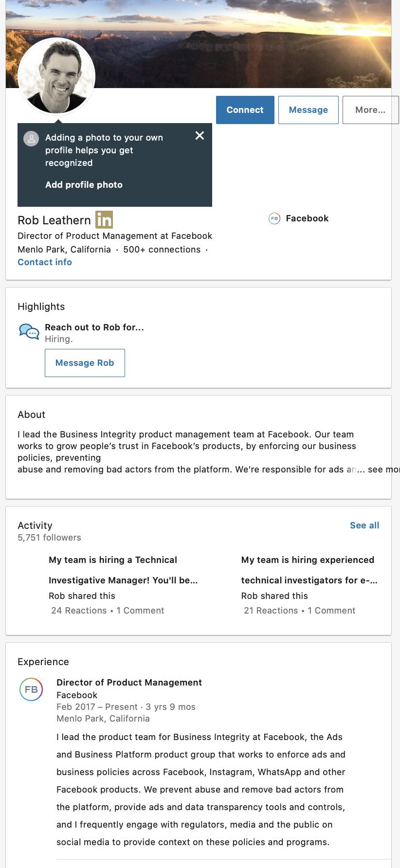Click See all in Activity

click(x=364, y=525)
